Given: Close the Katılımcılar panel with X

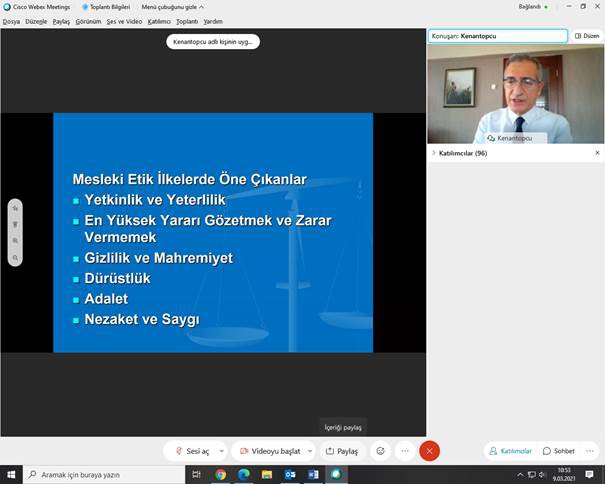Looking at the screenshot, I should tap(597, 153).
